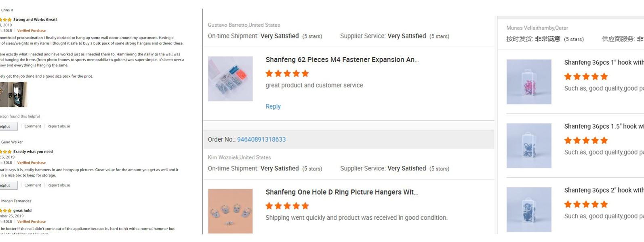Click Comment under the "Strong and Works Great!" review

tap(33, 126)
